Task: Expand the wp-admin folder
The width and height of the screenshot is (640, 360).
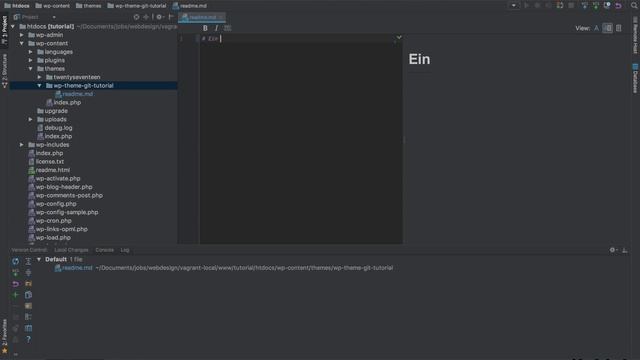Action: [x=22, y=35]
